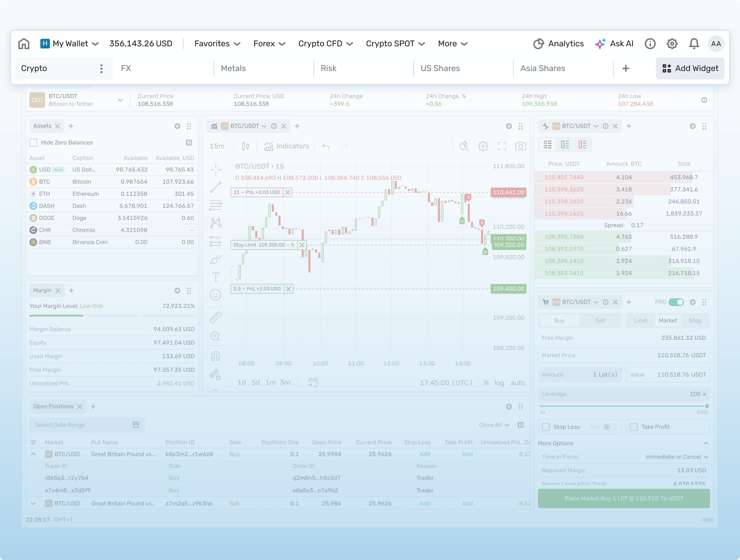
Task: Open the notifications bell
Action: [x=694, y=43]
